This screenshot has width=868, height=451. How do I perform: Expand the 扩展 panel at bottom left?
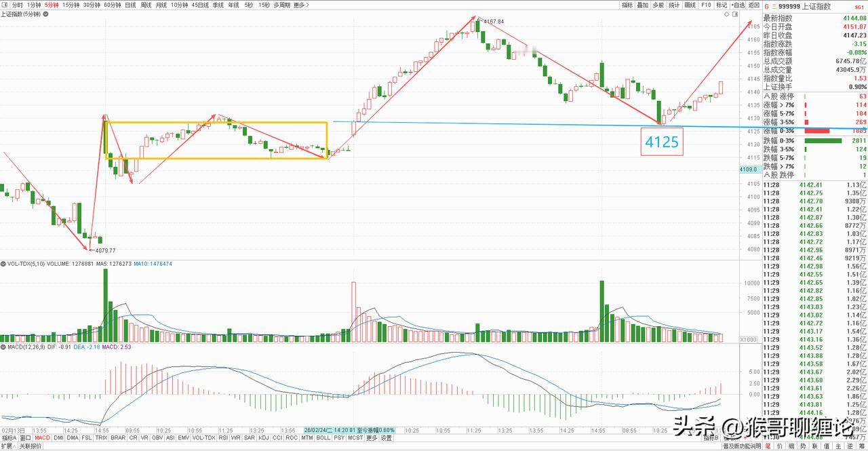8,446
